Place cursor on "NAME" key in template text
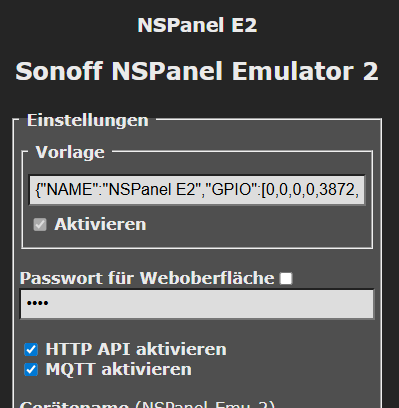Viewport: 399px width, 408px height. pos(68,190)
